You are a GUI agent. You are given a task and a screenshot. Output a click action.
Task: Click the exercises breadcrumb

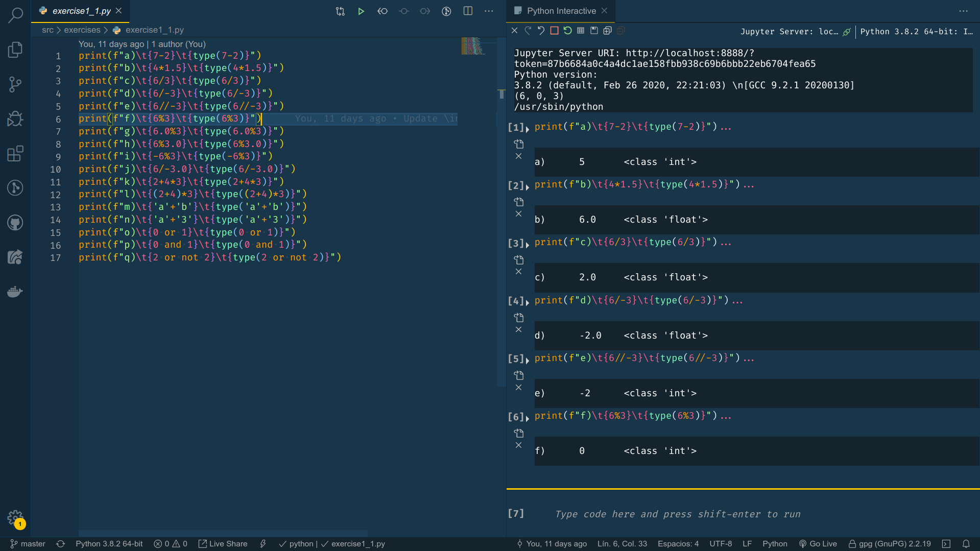point(82,30)
